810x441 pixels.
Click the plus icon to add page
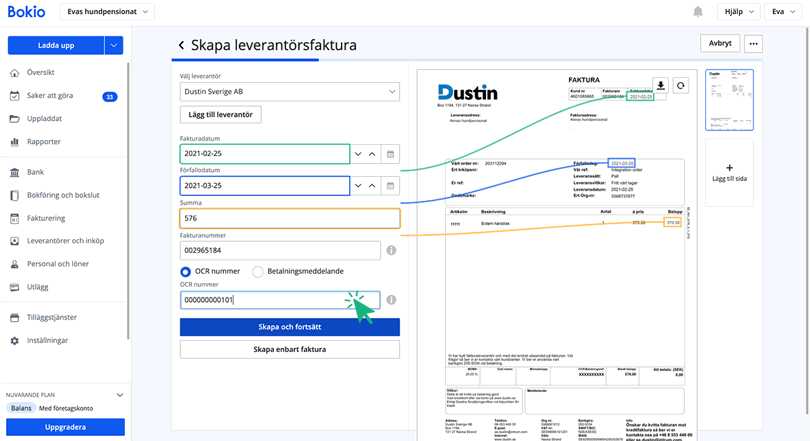pos(729,167)
